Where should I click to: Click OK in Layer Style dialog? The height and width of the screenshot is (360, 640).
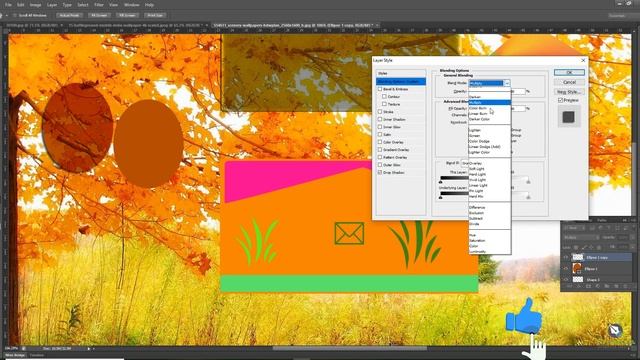pyautogui.click(x=569, y=72)
